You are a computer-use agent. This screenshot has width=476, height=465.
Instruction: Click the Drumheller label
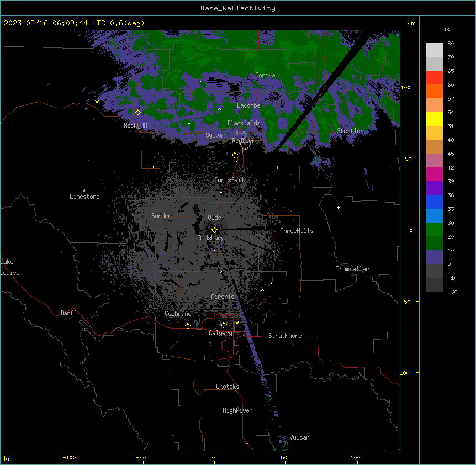352,269
